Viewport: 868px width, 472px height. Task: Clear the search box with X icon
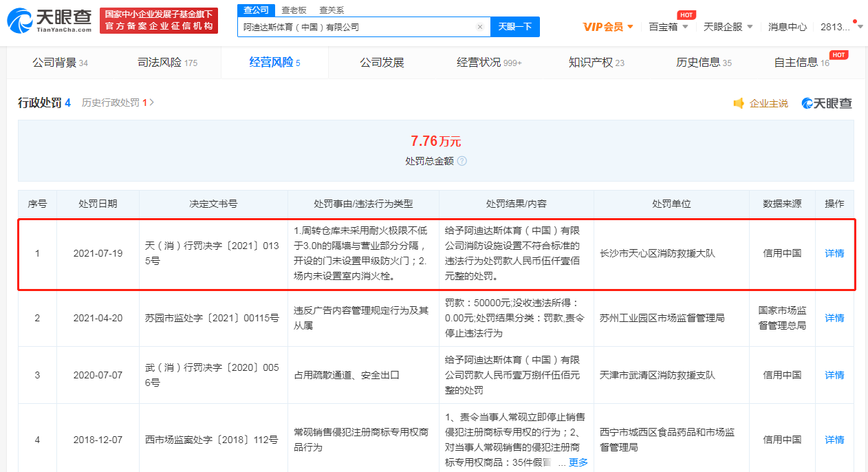click(x=479, y=27)
